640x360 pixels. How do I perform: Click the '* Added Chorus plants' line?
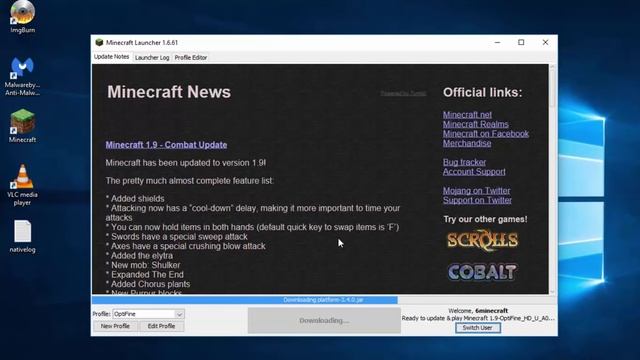148,284
